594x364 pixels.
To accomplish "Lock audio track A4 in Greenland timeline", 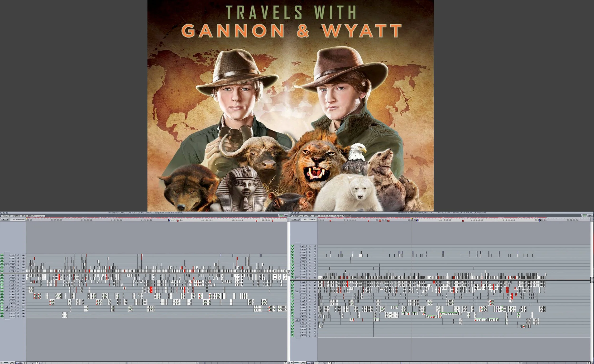I will click(x=310, y=292).
